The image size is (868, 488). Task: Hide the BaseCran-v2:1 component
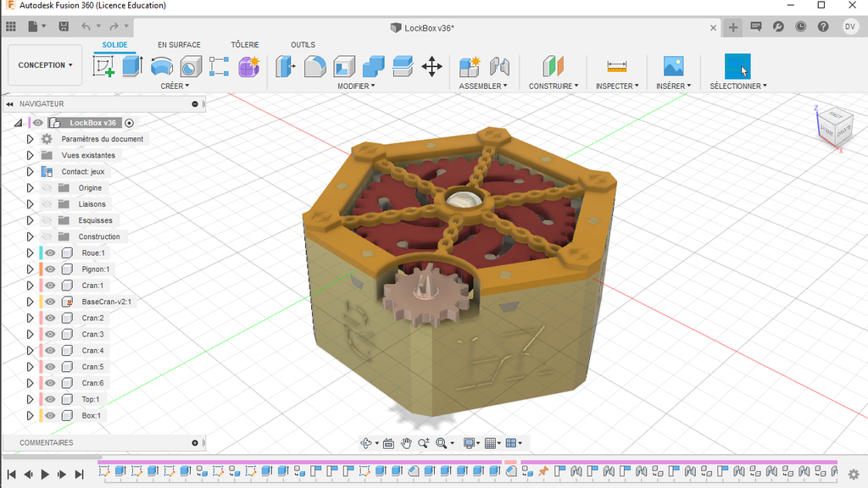[x=49, y=302]
